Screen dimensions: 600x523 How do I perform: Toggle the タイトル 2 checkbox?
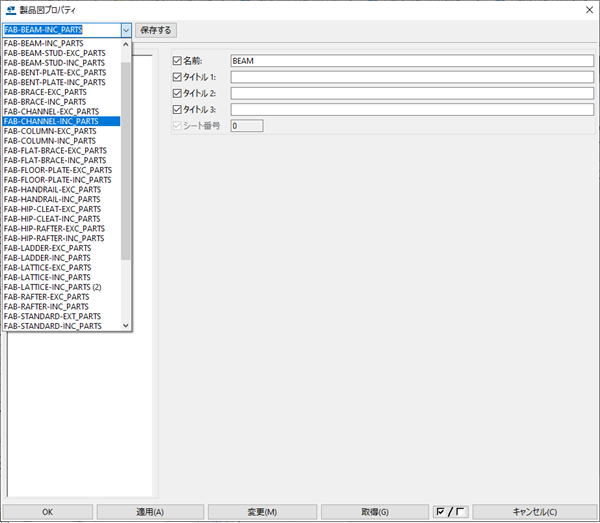click(x=177, y=93)
